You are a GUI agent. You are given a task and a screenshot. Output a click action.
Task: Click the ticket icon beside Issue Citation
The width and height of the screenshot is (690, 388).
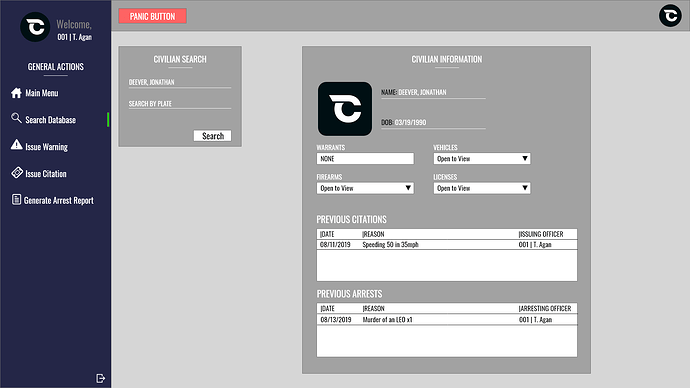[x=17, y=172]
